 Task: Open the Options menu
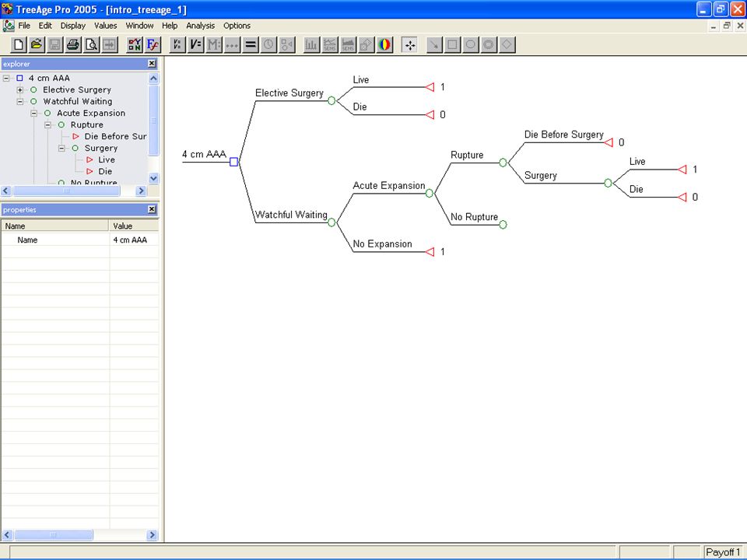(237, 26)
